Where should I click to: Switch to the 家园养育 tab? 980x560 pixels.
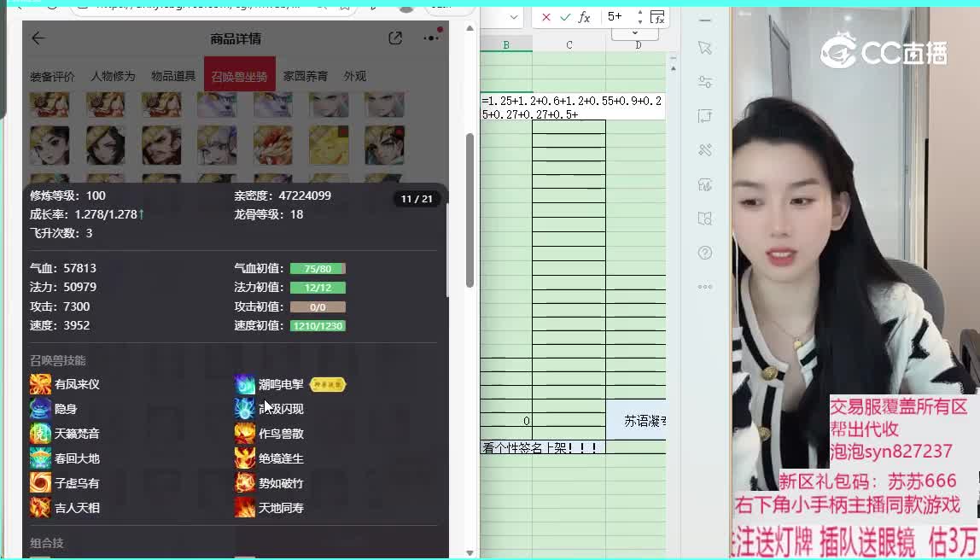pos(305,76)
